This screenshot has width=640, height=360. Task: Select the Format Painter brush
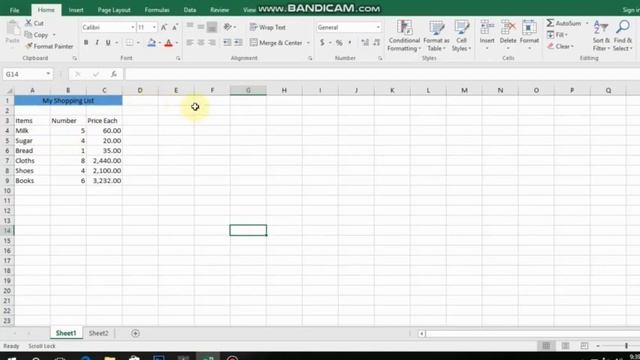29,46
